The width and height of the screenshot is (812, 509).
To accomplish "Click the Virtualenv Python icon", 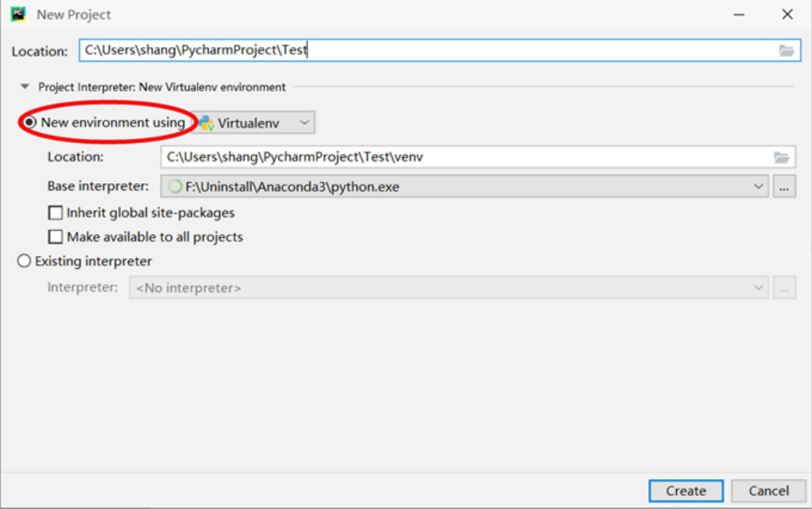I will (206, 123).
